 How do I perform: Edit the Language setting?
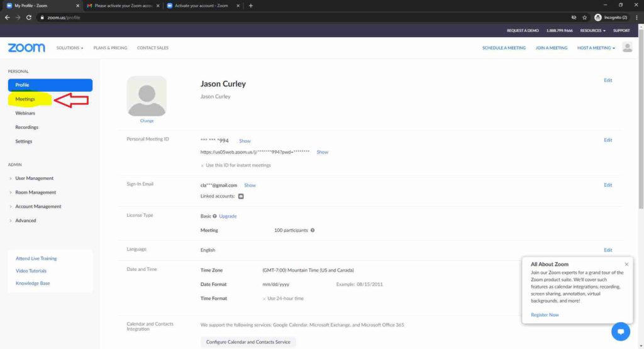pyautogui.click(x=608, y=250)
